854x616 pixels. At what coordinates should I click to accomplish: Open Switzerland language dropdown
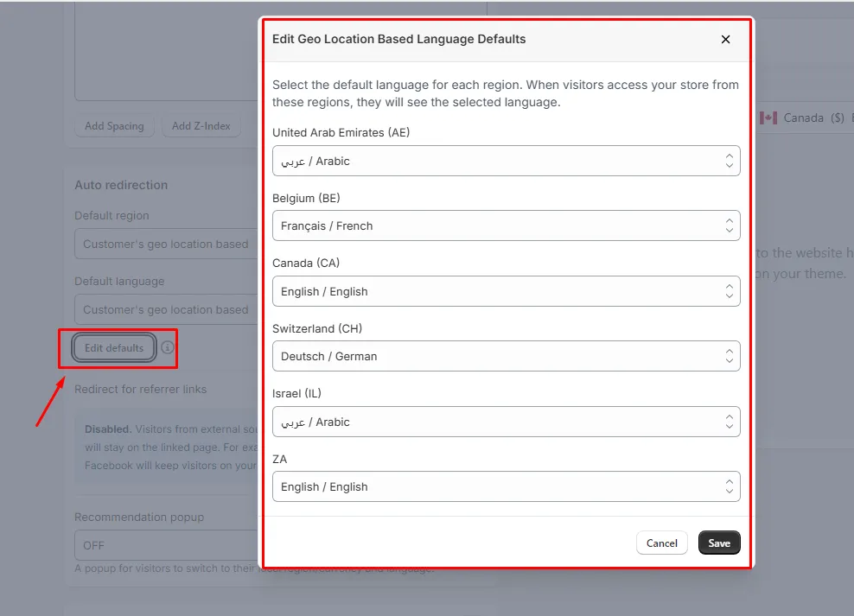click(x=506, y=357)
